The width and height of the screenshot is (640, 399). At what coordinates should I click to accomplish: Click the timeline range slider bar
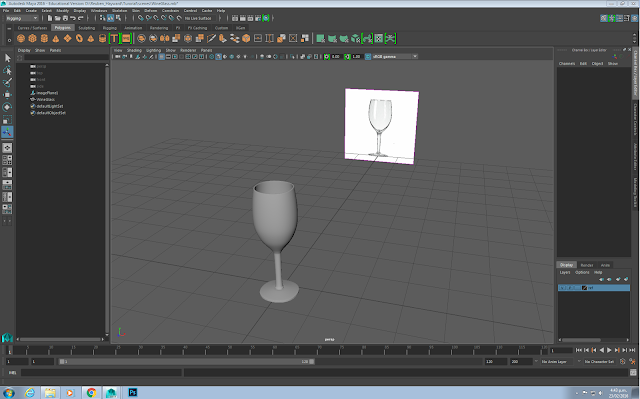tap(186, 361)
